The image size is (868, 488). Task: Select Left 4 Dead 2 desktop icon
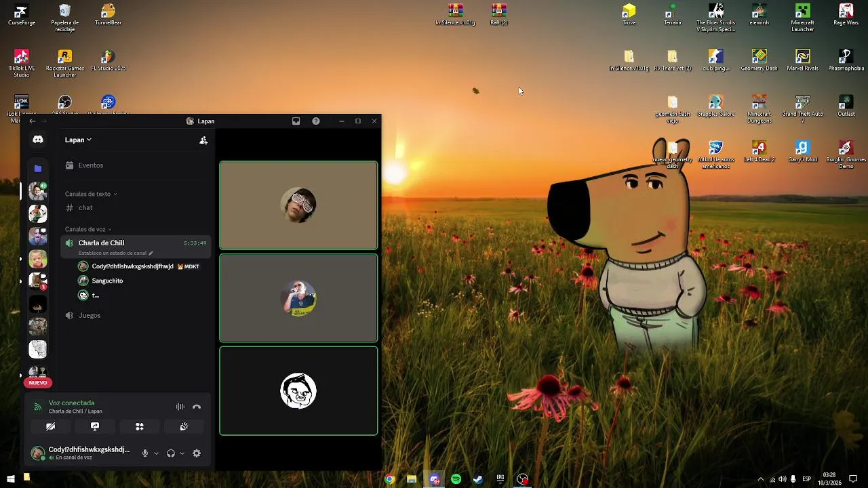point(759,152)
